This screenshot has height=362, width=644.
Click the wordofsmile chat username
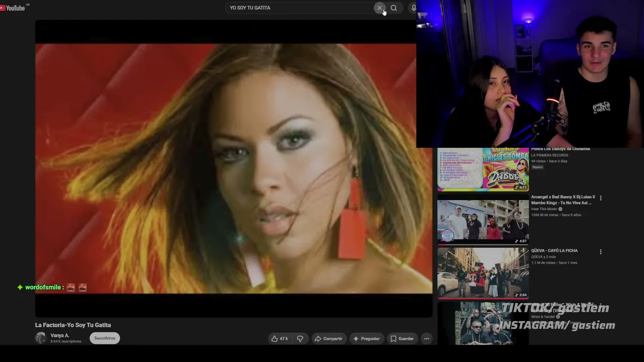pyautogui.click(x=43, y=287)
